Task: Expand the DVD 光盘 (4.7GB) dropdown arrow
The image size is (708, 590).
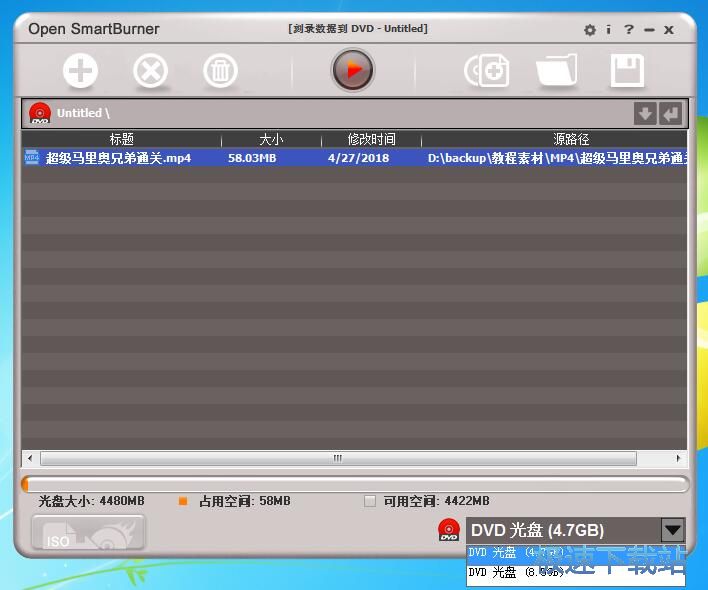Action: click(x=673, y=531)
